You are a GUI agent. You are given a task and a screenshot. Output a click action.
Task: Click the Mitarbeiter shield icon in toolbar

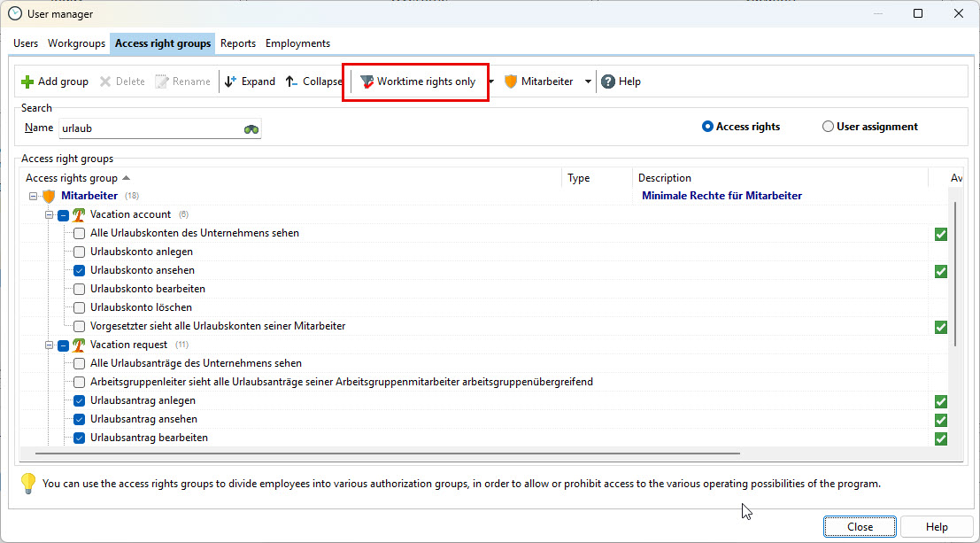pyautogui.click(x=511, y=81)
